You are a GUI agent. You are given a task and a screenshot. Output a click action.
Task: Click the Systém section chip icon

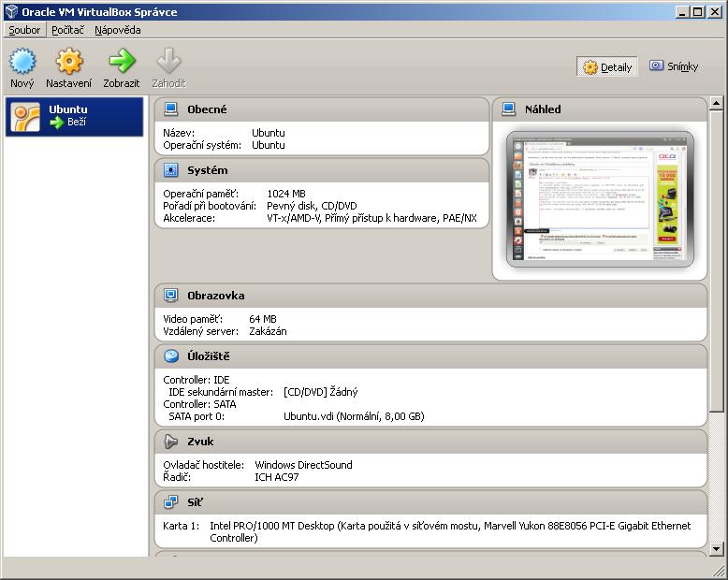point(171,170)
